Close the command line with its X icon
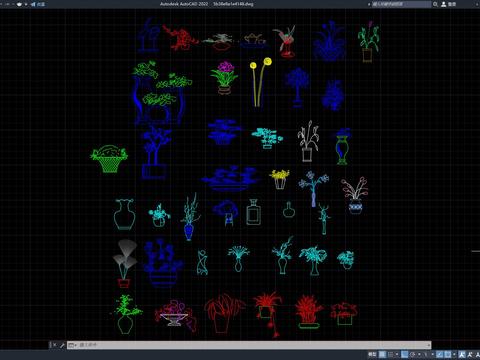This screenshot has height=360, width=480. pyautogui.click(x=55, y=345)
